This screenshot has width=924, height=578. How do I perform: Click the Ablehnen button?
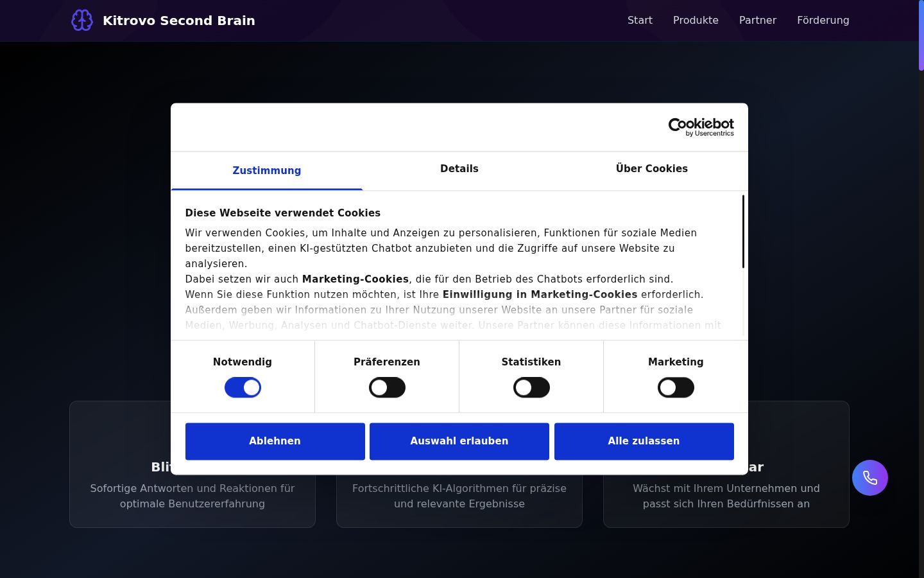coord(275,441)
